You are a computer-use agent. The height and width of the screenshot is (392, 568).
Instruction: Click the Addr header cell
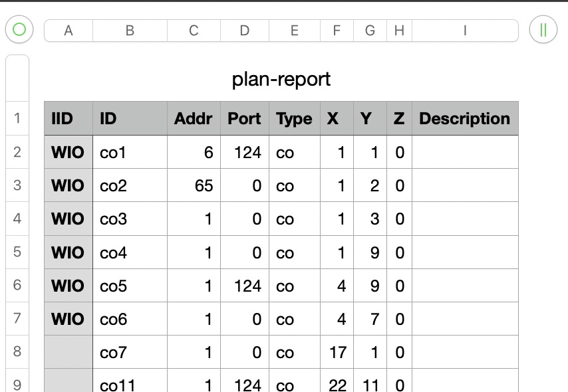(193, 119)
